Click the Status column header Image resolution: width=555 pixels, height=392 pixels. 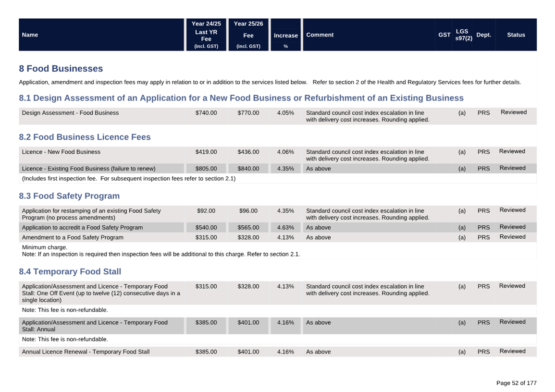(516, 35)
